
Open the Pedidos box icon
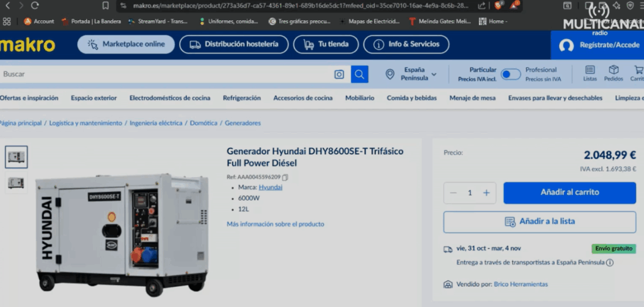(x=613, y=74)
